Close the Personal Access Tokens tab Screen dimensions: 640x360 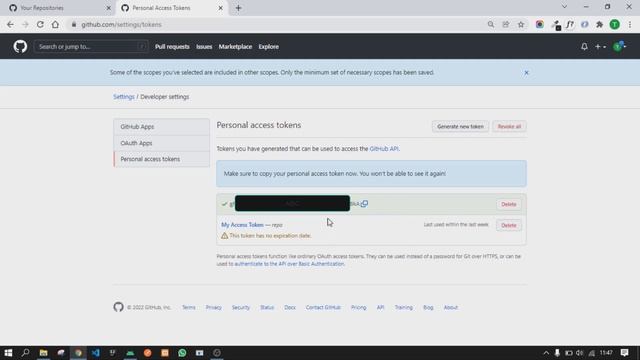point(220,8)
